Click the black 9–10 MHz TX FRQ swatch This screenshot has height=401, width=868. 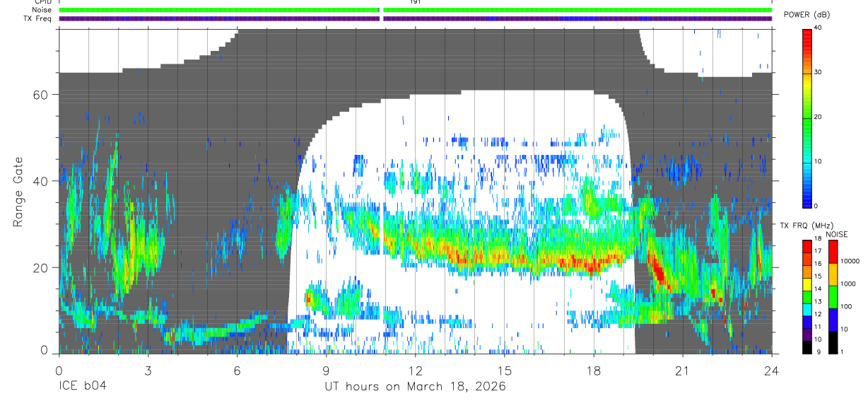point(807,347)
